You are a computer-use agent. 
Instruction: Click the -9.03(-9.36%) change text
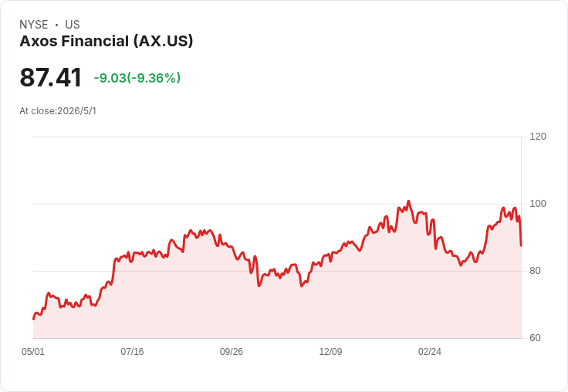(137, 78)
